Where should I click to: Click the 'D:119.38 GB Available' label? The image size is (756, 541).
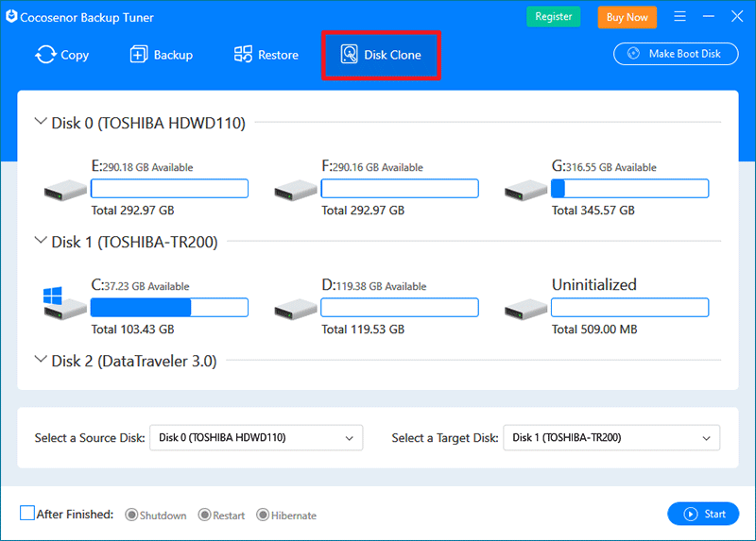pos(374,285)
